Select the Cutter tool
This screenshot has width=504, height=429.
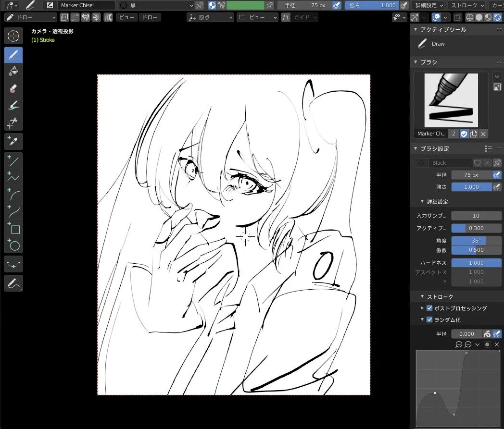pos(13,123)
